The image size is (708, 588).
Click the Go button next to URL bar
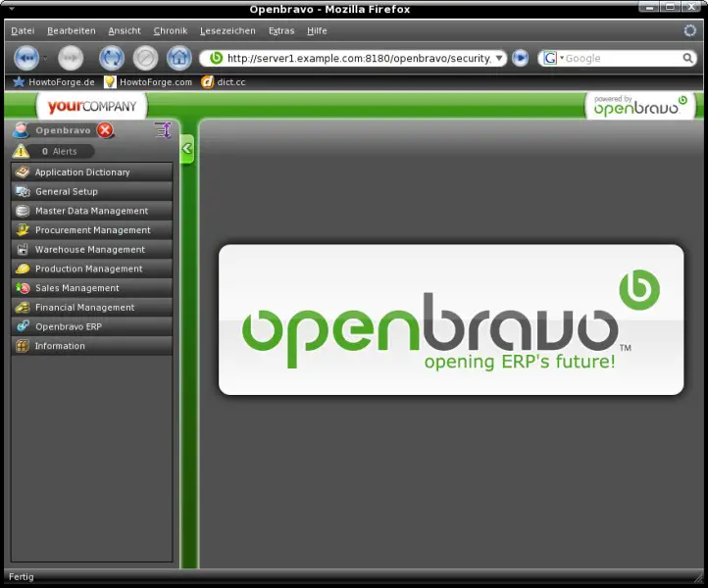(x=520, y=58)
